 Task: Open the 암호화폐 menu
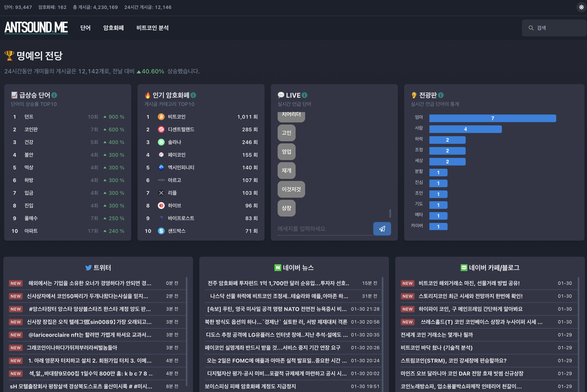coord(113,28)
